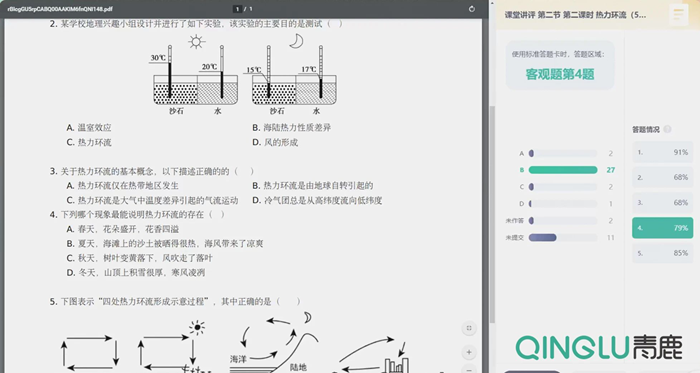Click the 客观题第4题 answer area card
Image resolution: width=700 pixels, height=373 pixels.
(x=560, y=66)
